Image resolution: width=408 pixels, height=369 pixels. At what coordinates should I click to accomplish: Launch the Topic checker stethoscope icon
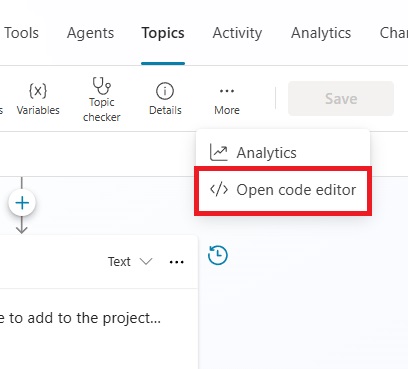(102, 86)
